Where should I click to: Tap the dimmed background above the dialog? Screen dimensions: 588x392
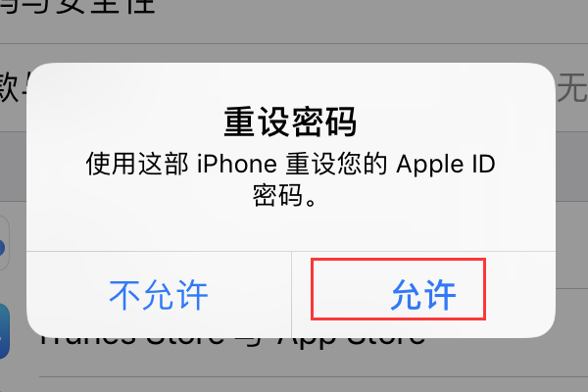coord(294,53)
